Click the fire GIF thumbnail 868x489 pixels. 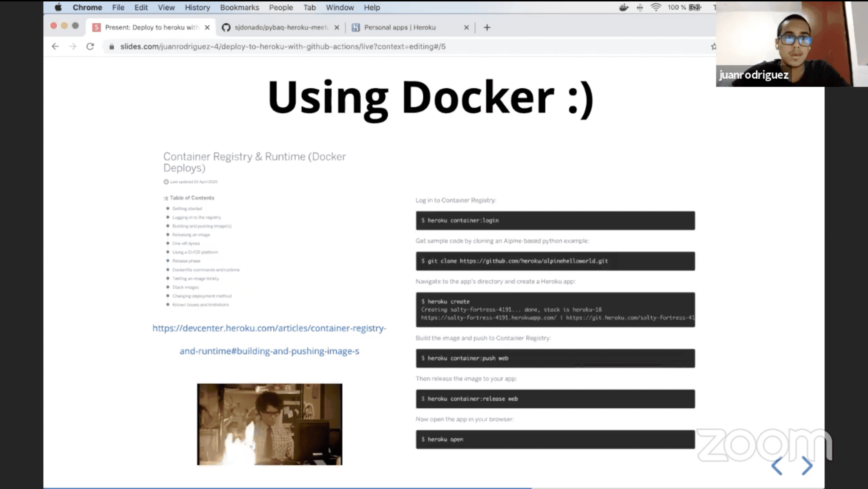pos(270,424)
